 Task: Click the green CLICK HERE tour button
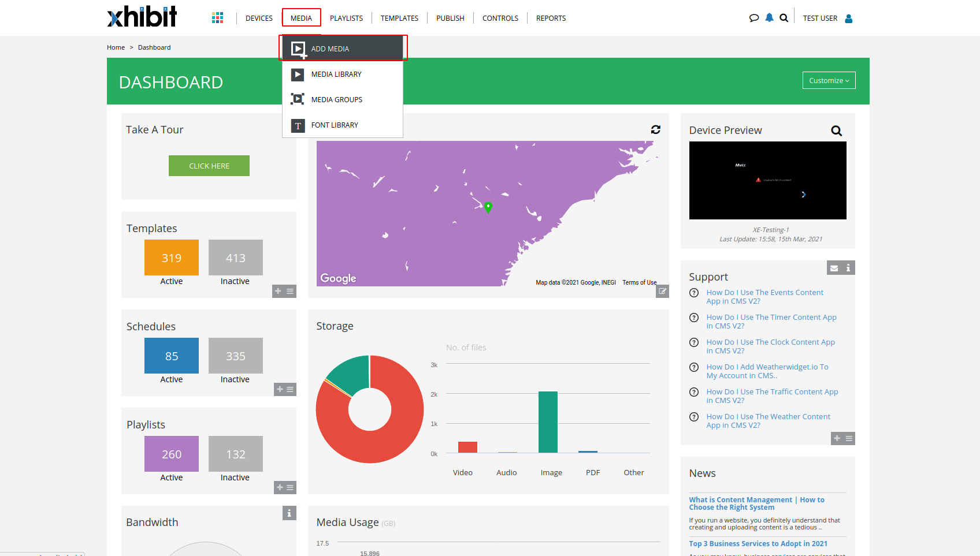click(x=209, y=166)
